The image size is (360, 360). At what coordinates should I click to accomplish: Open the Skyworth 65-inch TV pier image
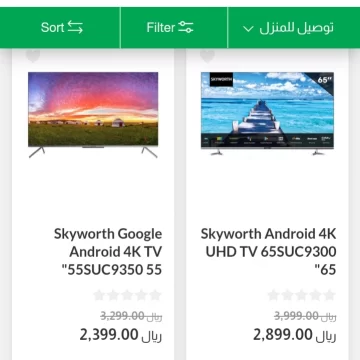267,113
